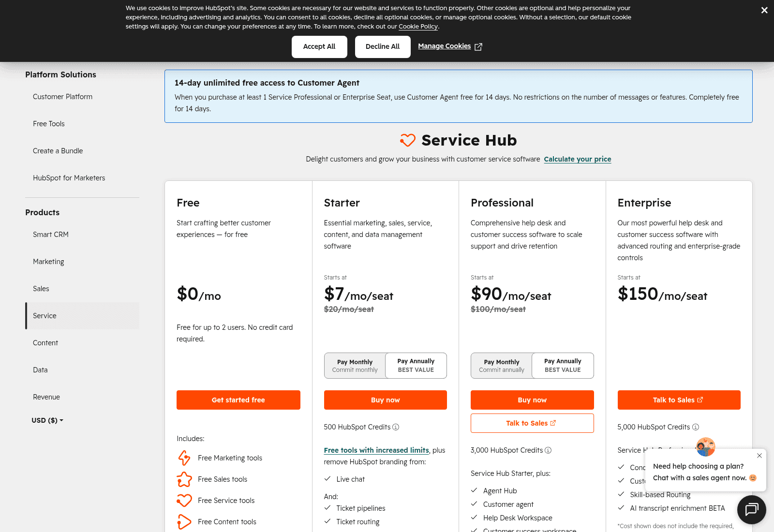This screenshot has height=532, width=774.
Task: Select Content in the Products list
Action: [x=45, y=343]
